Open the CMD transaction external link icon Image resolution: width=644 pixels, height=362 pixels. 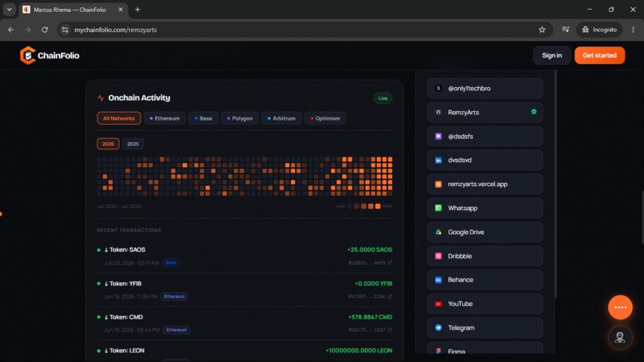390,329
